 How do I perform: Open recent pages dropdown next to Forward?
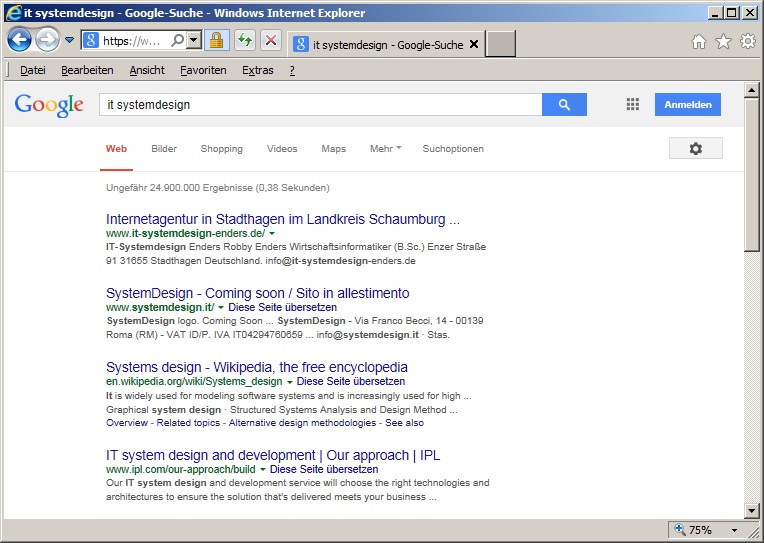click(70, 40)
